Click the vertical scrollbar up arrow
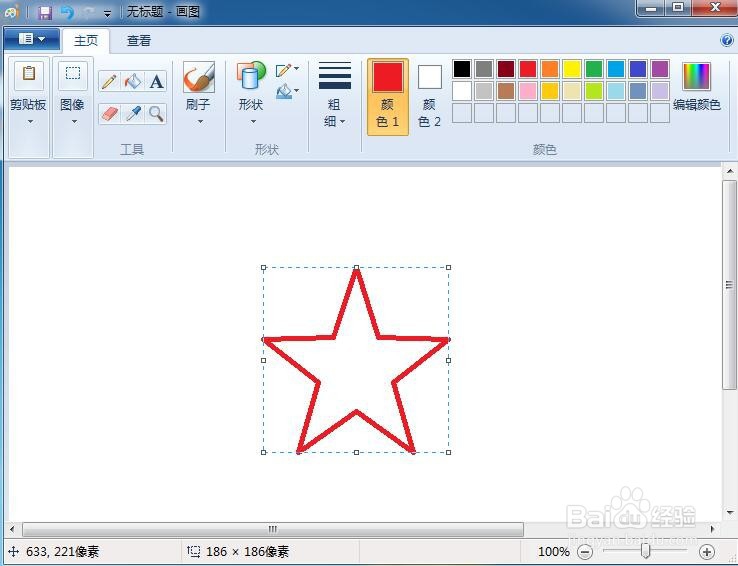 (x=730, y=171)
